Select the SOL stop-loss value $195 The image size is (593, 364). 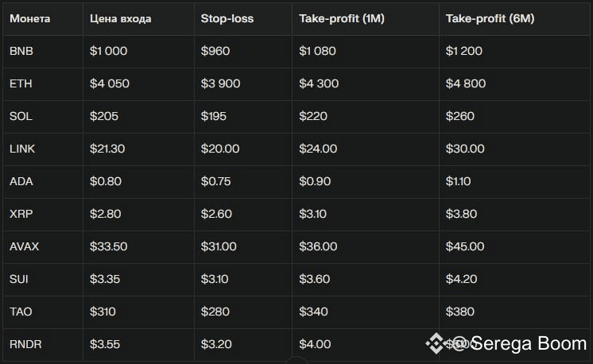coord(213,116)
